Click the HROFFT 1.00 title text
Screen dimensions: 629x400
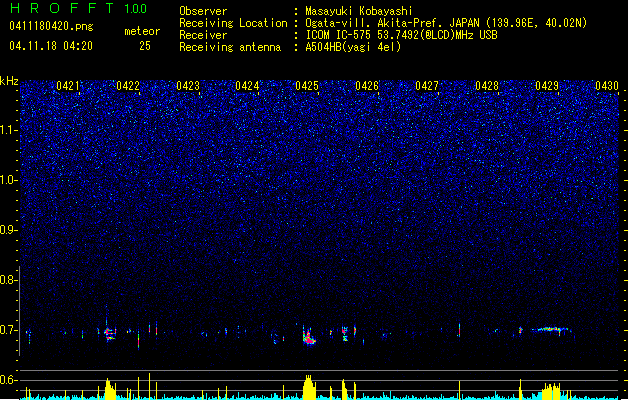78,8
